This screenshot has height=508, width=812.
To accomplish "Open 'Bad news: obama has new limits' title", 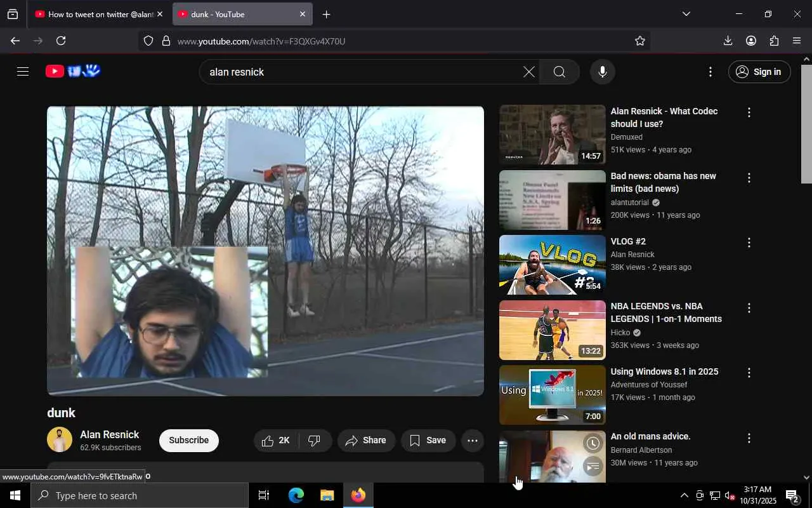I will click(664, 182).
